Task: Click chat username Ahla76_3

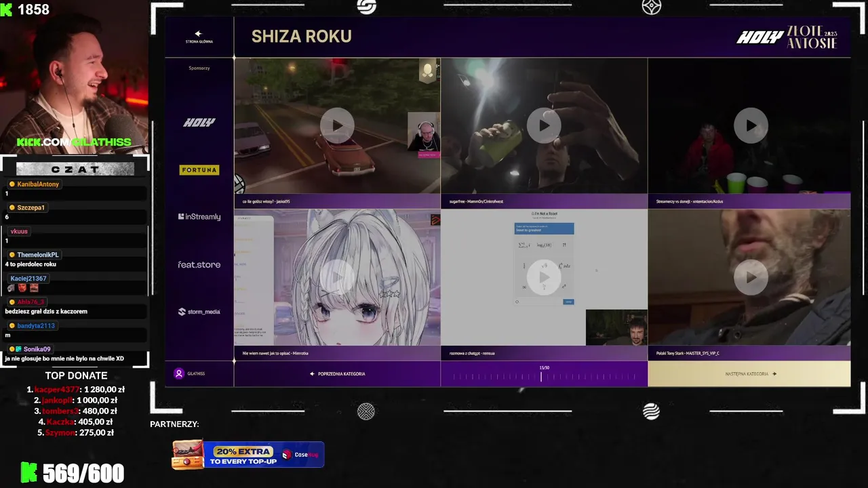Action: (31, 302)
